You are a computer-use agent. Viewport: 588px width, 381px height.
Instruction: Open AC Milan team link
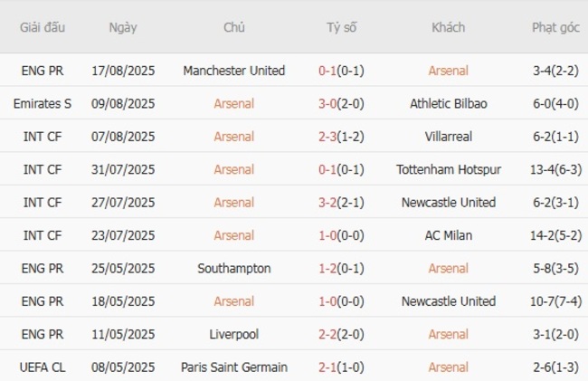coord(448,235)
